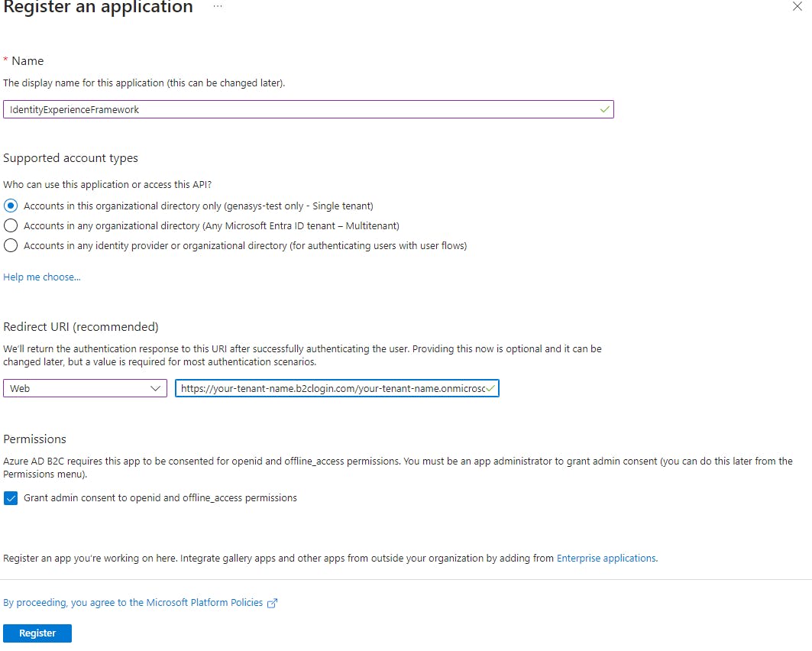The width and height of the screenshot is (812, 651).
Task: Open the ellipsis more options menu
Action: tap(218, 6)
